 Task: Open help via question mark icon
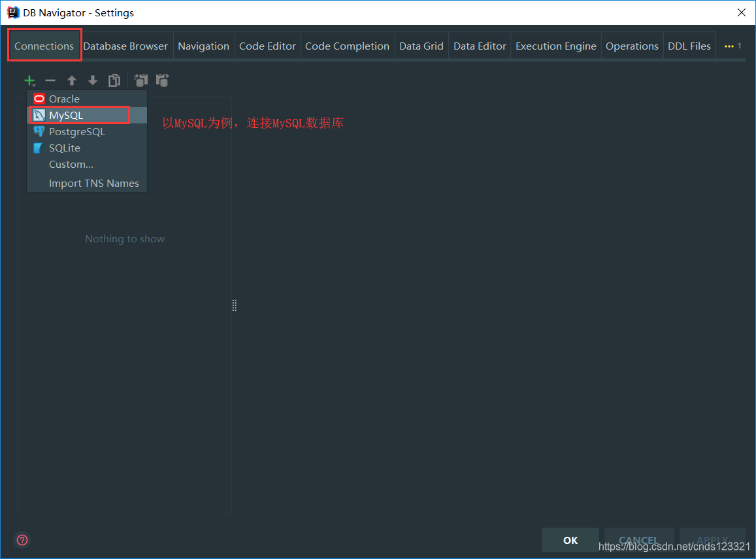pyautogui.click(x=22, y=539)
